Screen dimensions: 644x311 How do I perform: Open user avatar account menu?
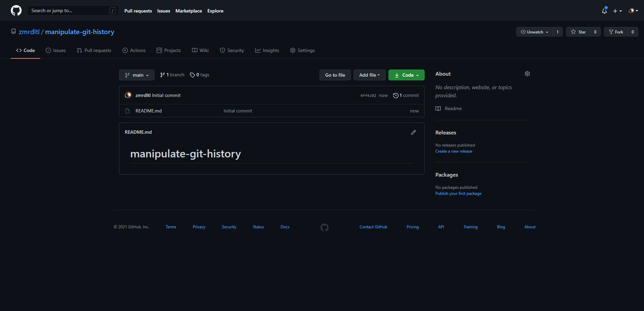633,11
